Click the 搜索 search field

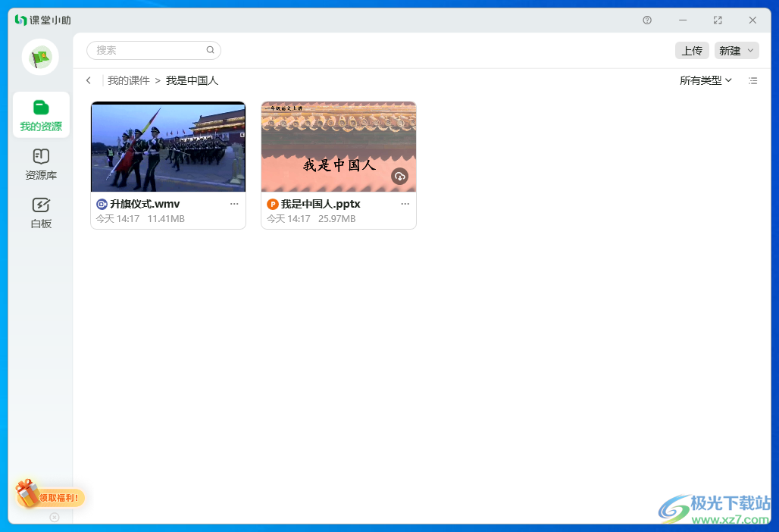coord(154,50)
